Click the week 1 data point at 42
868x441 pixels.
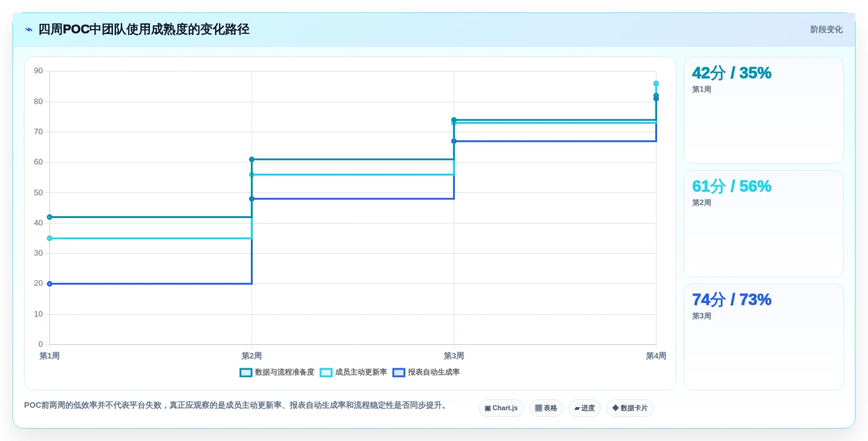[49, 217]
